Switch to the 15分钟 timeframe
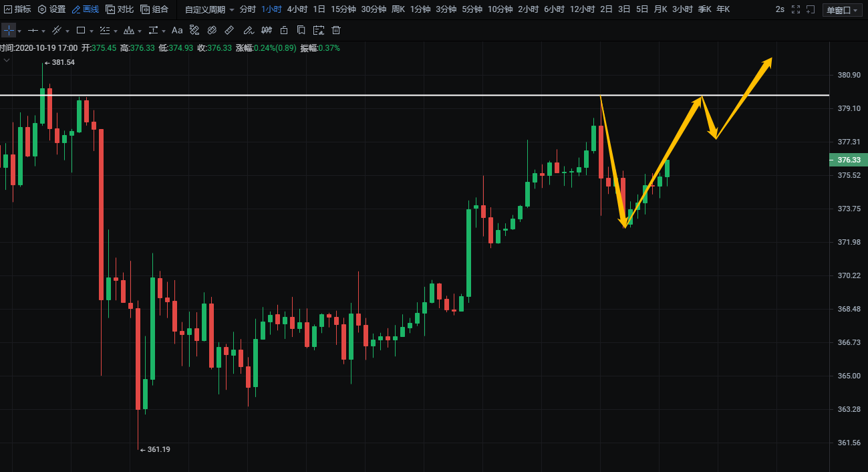The image size is (868, 472). [343, 9]
